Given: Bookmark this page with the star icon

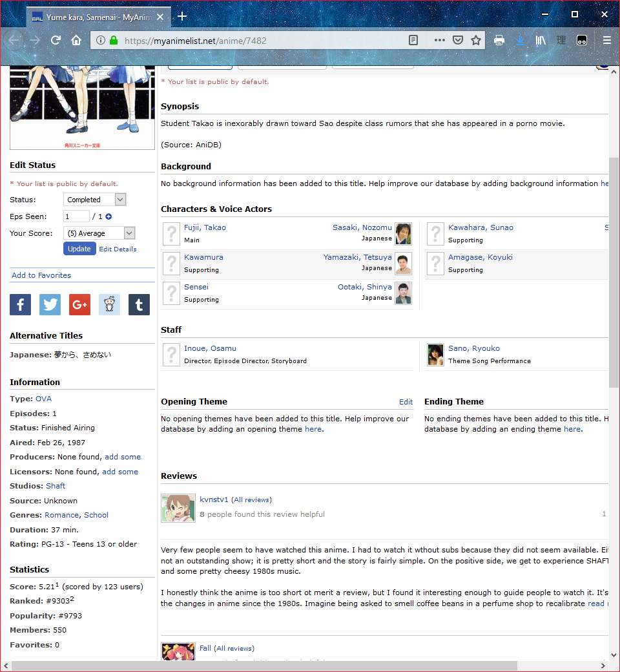Looking at the screenshot, I should [x=476, y=40].
